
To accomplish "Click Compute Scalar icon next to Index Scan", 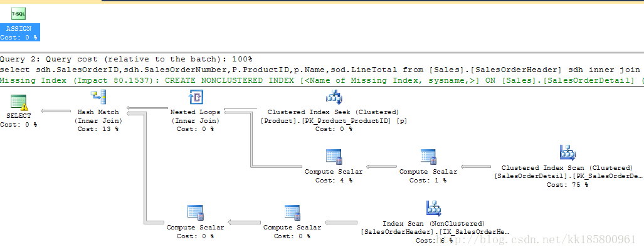I will 292,213.
